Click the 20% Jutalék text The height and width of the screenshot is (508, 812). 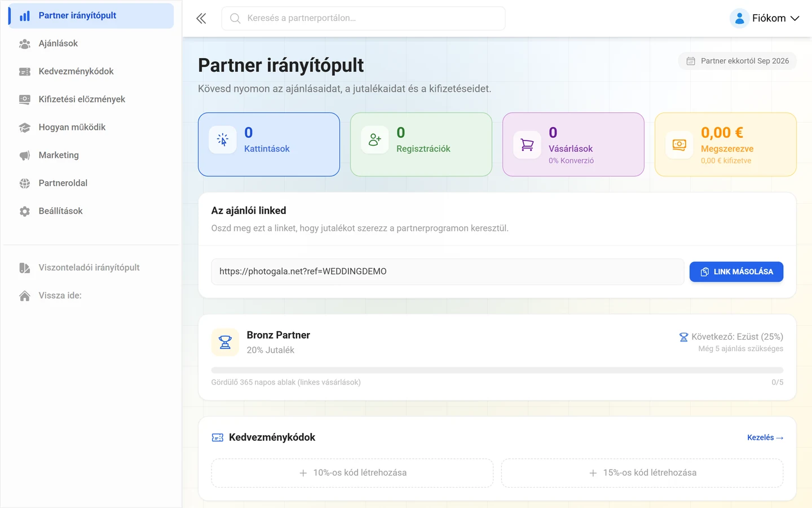[271, 351]
